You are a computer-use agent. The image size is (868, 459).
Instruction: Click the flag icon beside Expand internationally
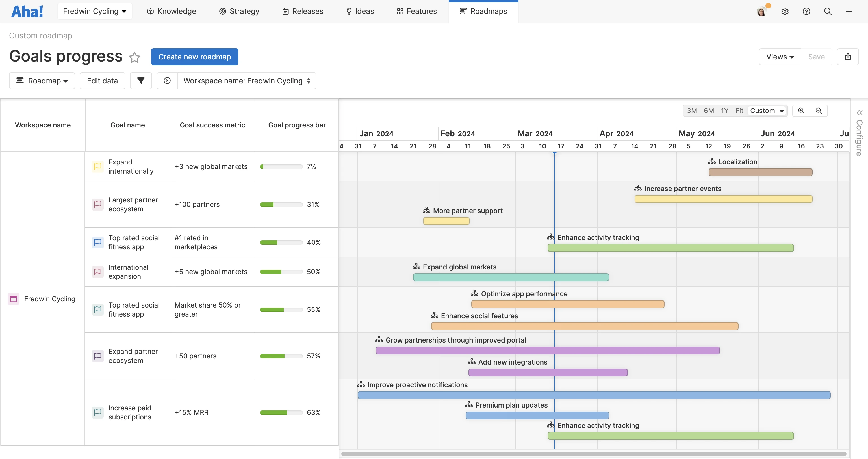[x=97, y=166]
